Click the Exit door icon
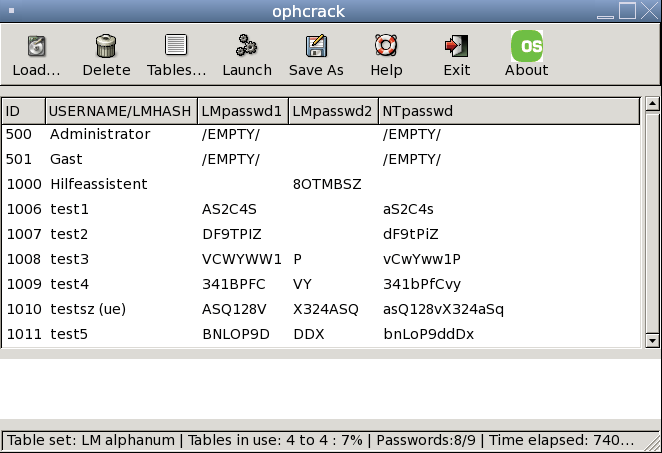662x453 pixels. (x=456, y=46)
